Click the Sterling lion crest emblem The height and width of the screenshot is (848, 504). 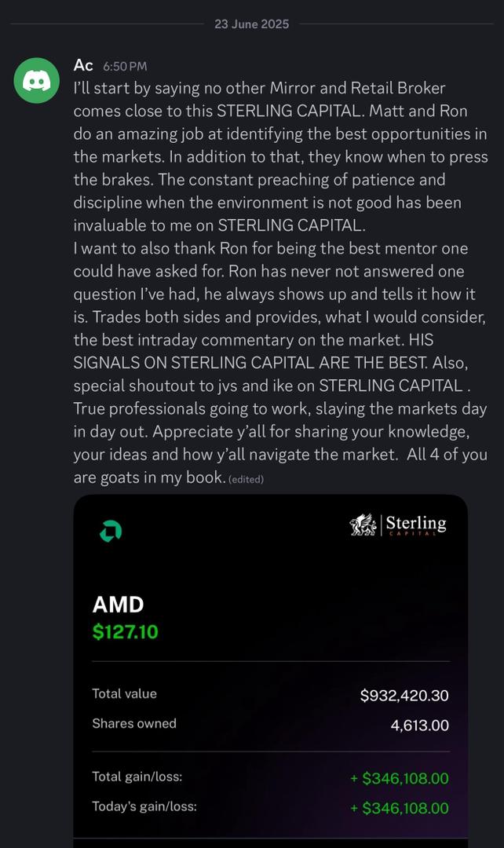[x=363, y=525]
